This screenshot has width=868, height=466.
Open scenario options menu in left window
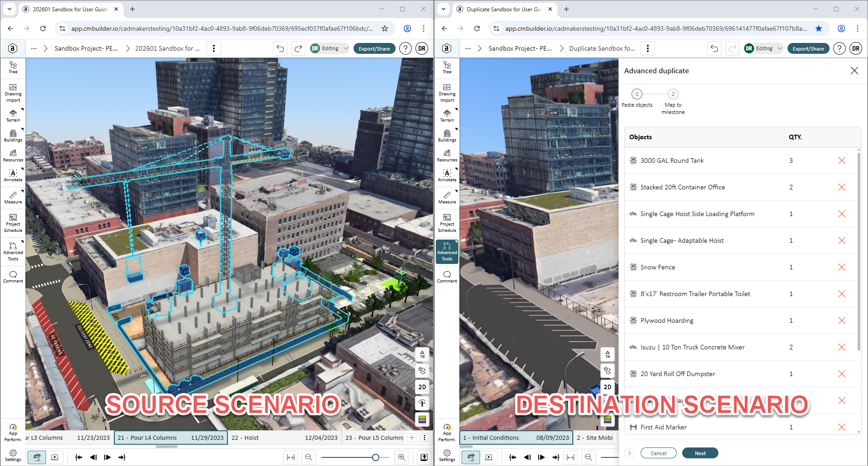(x=214, y=48)
